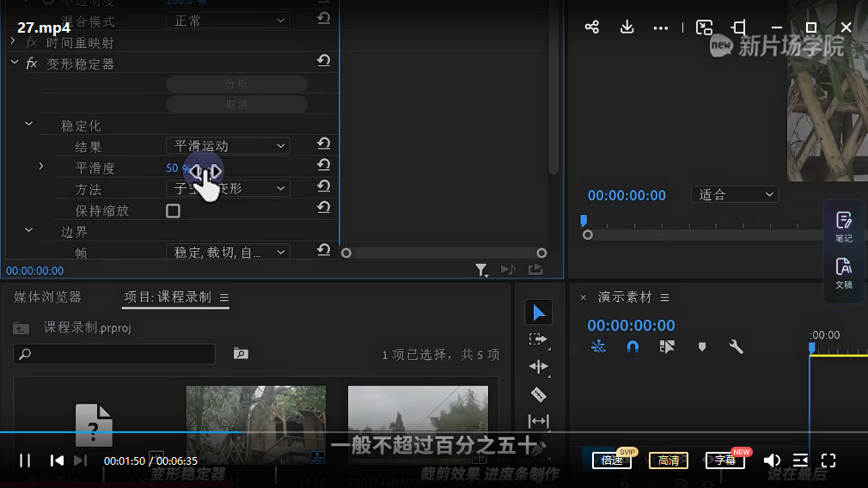Close the 演示素材 sequence tab
868x488 pixels.
(x=583, y=297)
